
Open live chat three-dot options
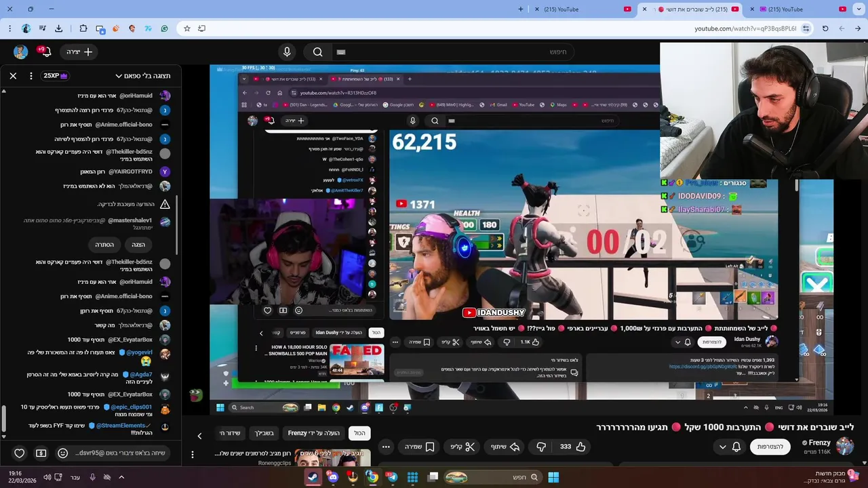tap(31, 76)
